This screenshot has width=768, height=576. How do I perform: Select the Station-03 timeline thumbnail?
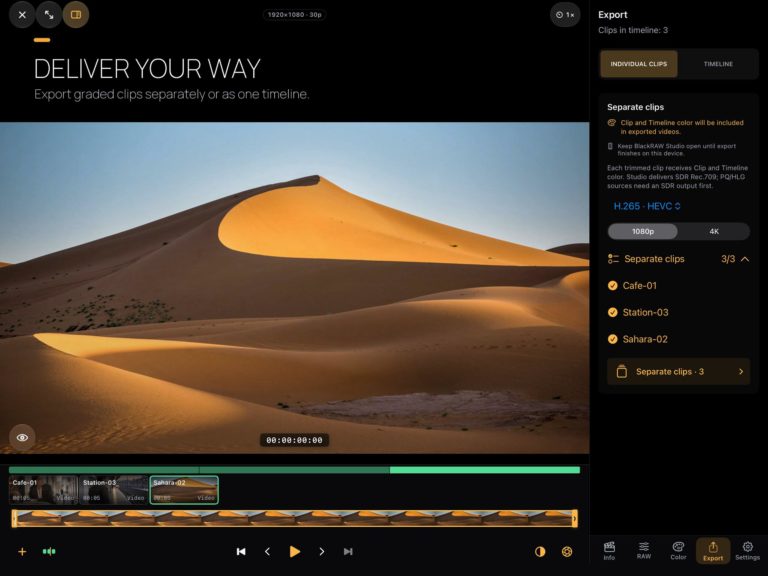[114, 490]
